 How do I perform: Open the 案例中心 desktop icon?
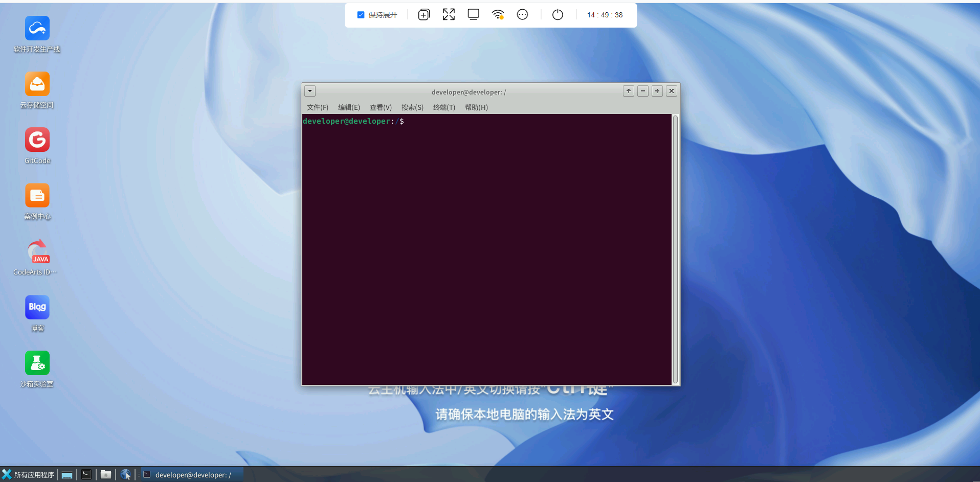point(37,195)
